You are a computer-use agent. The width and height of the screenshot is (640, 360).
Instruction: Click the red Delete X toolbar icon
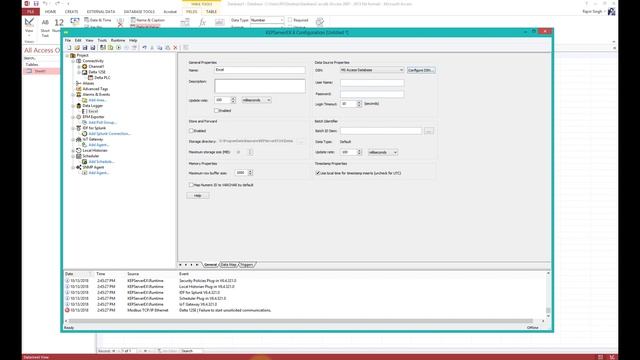pos(176,48)
